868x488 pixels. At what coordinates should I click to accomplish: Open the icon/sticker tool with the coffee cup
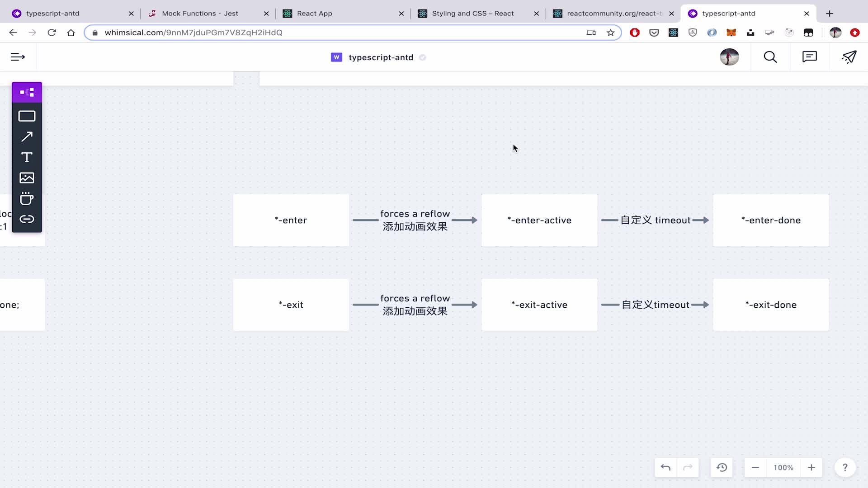pyautogui.click(x=27, y=198)
